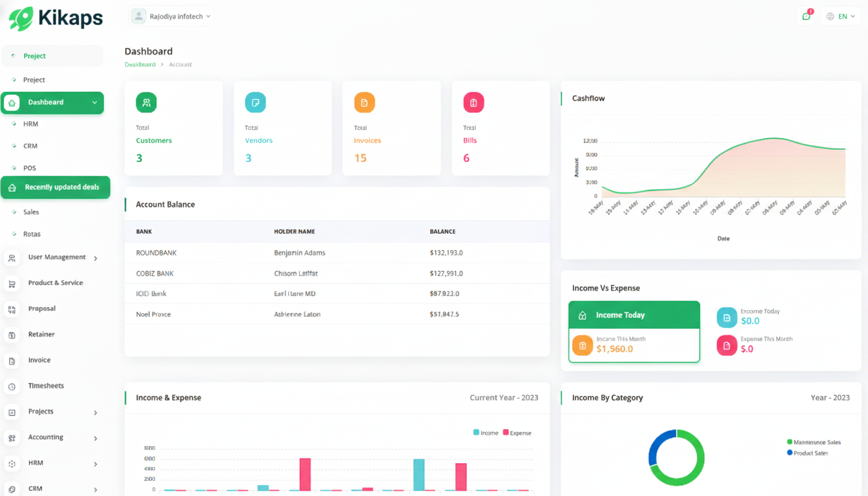Select the Income Today card toggle
The width and height of the screenshot is (868, 496).
(634, 315)
